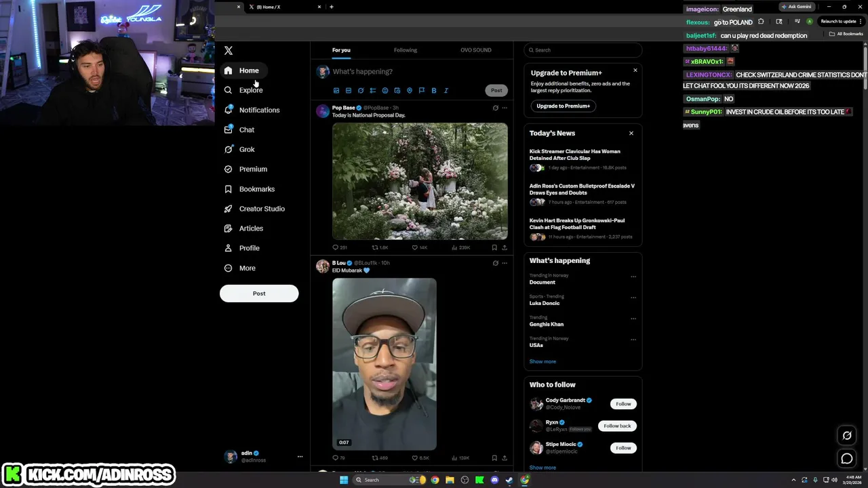
Task: Insert a GIF in the composer
Action: click(x=349, y=90)
